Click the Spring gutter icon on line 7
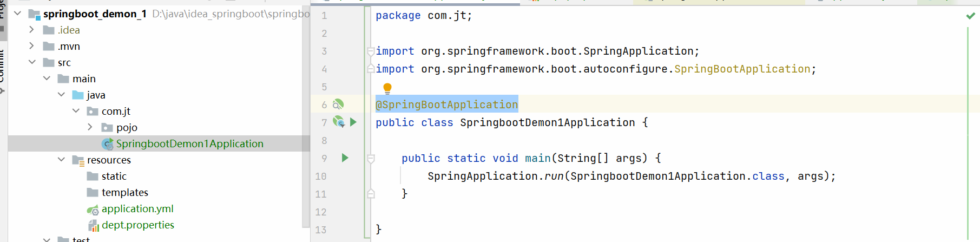The width and height of the screenshot is (980, 242). (x=339, y=122)
